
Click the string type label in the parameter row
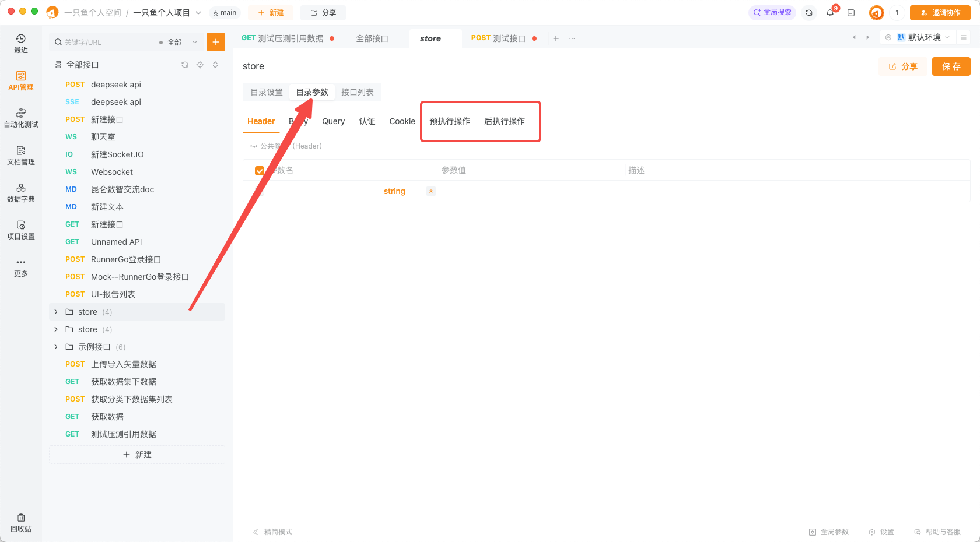394,191
